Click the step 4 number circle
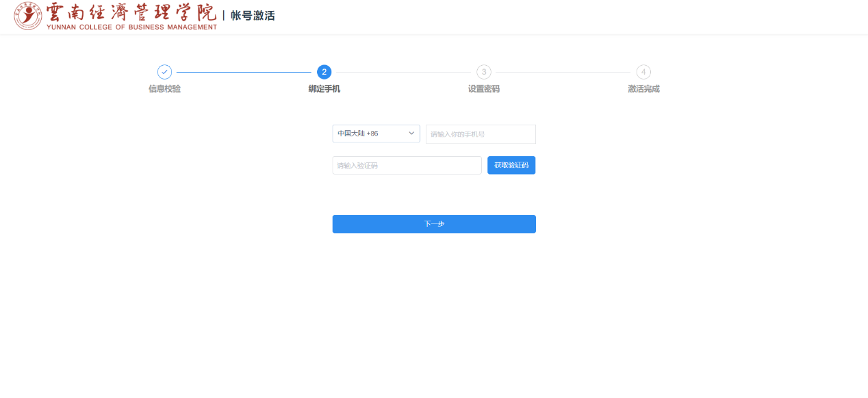Viewport: 868px width, 398px height. (643, 72)
